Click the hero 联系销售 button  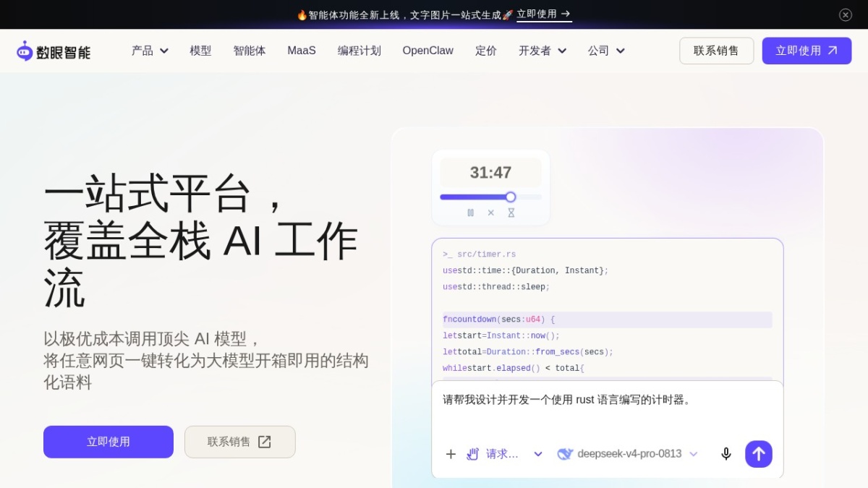pos(240,442)
